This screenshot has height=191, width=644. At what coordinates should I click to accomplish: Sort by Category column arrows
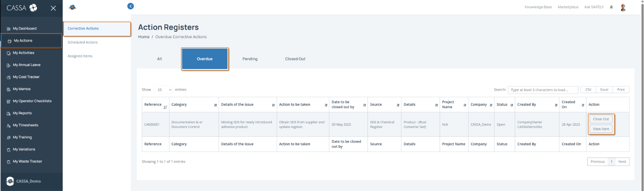(x=215, y=105)
